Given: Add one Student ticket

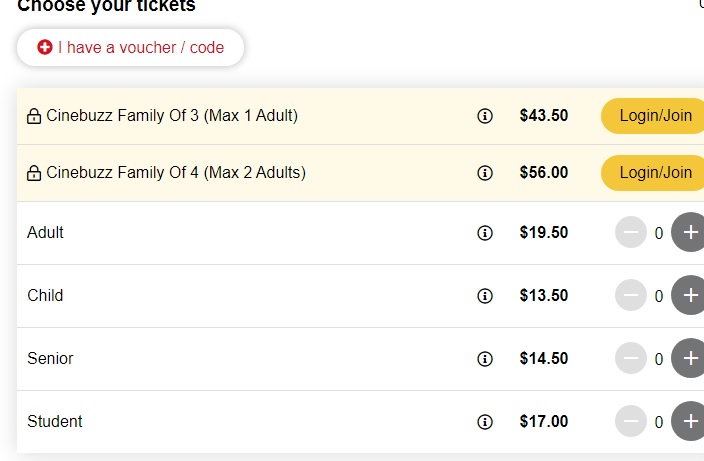Looking at the screenshot, I should (x=688, y=421).
